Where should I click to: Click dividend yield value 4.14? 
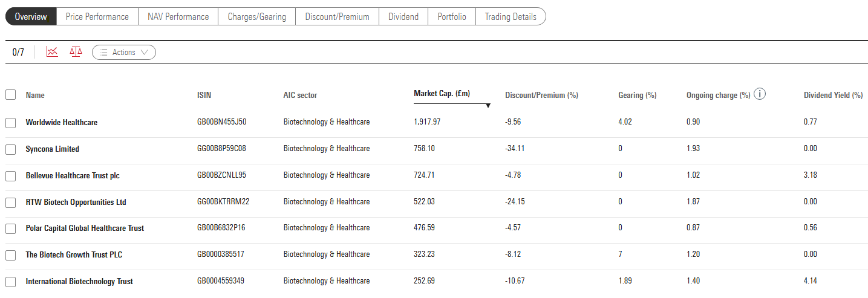(811, 280)
